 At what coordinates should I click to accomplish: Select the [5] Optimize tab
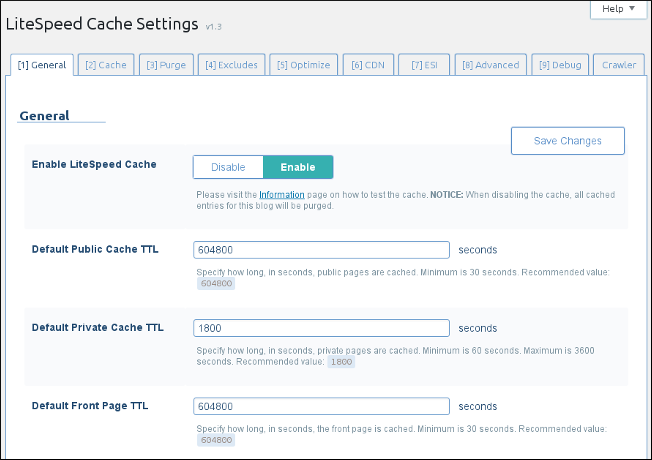click(303, 65)
